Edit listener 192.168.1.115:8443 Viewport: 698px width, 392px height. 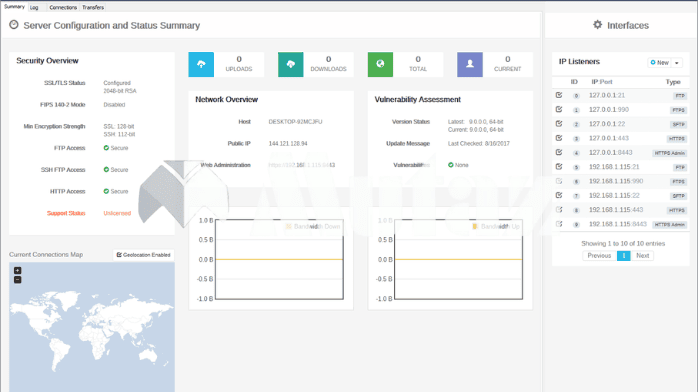[x=559, y=224]
